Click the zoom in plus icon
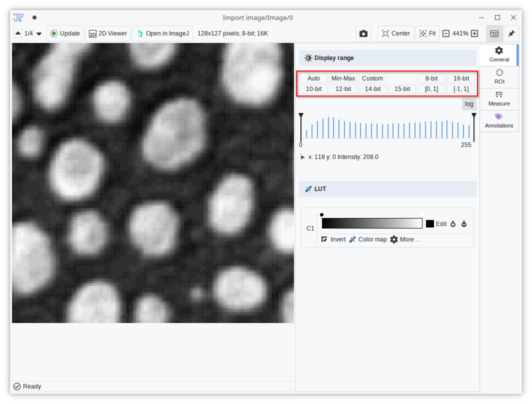Viewport: 532px width, 404px height. click(x=474, y=34)
